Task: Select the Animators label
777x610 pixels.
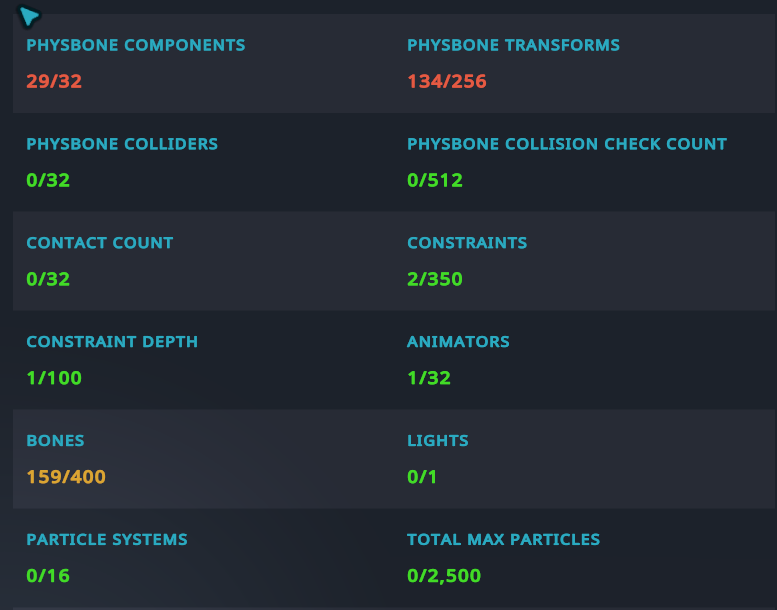Action: tap(458, 342)
